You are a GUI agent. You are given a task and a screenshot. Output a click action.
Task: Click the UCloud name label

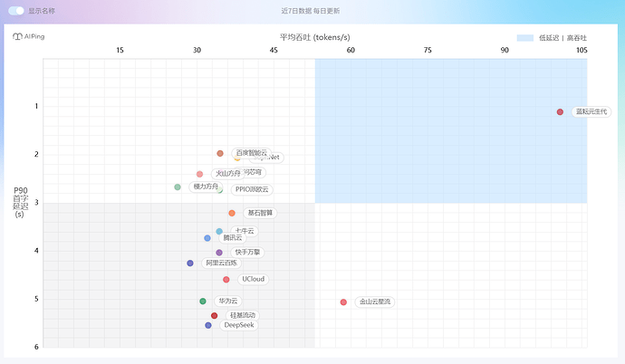coord(253,279)
